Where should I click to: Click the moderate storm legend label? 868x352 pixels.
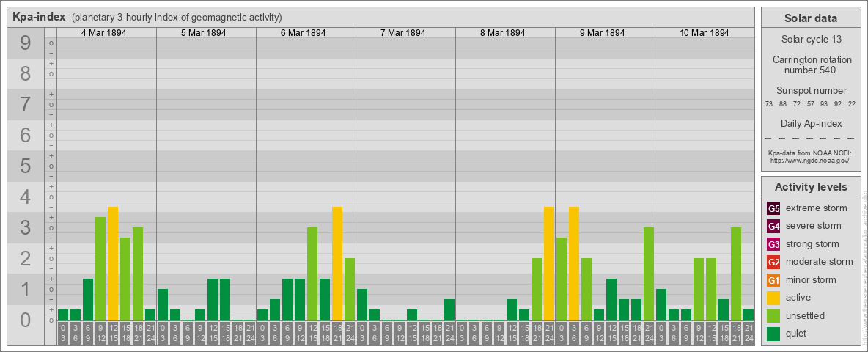[820, 262]
